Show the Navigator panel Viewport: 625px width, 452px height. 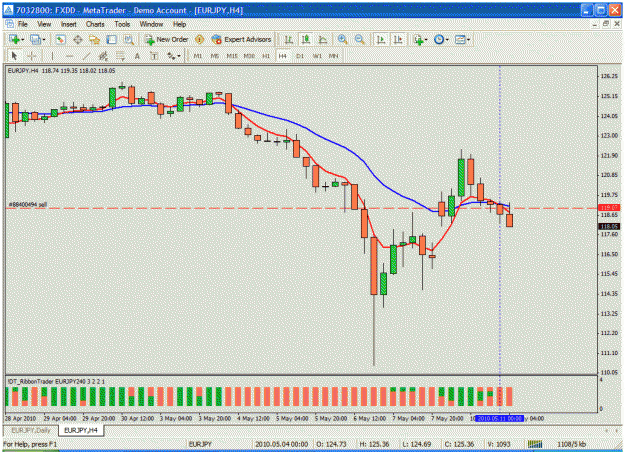[x=94, y=39]
